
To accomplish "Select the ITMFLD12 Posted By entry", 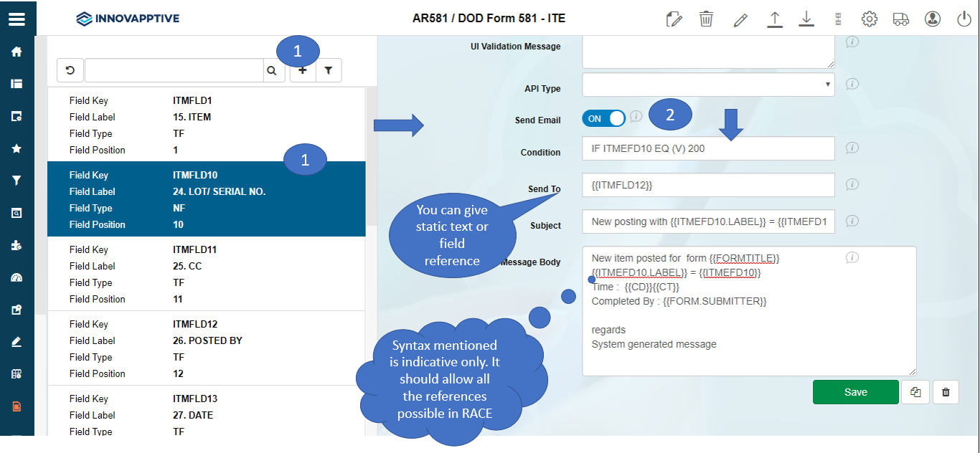I will click(x=206, y=348).
